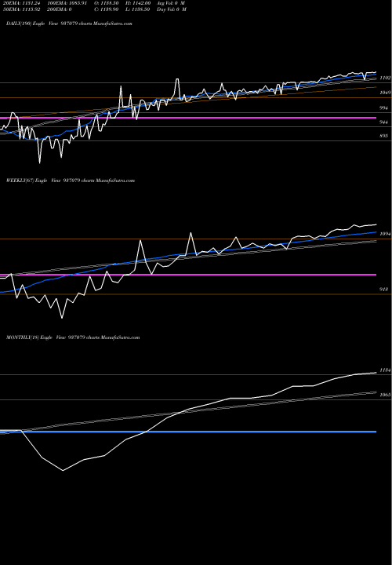This screenshot has height=565, width=392.
Task: Click the close price 'C:' value
Action: 104,9
